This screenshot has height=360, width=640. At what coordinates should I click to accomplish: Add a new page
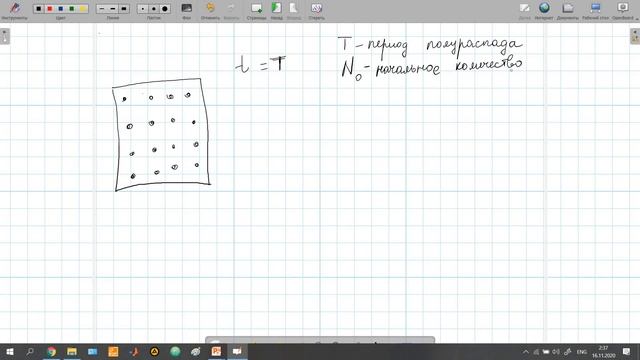coord(256,10)
